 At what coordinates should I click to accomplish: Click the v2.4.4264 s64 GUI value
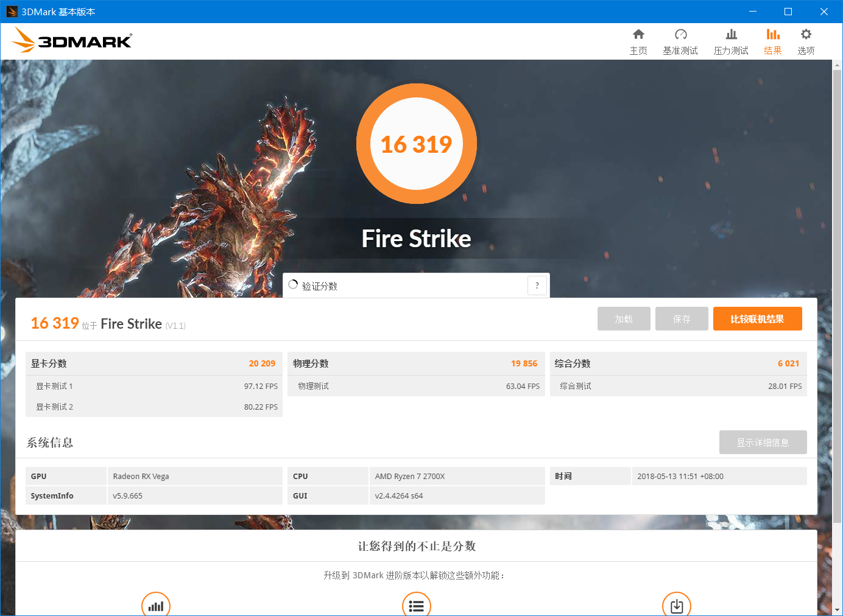(x=399, y=495)
